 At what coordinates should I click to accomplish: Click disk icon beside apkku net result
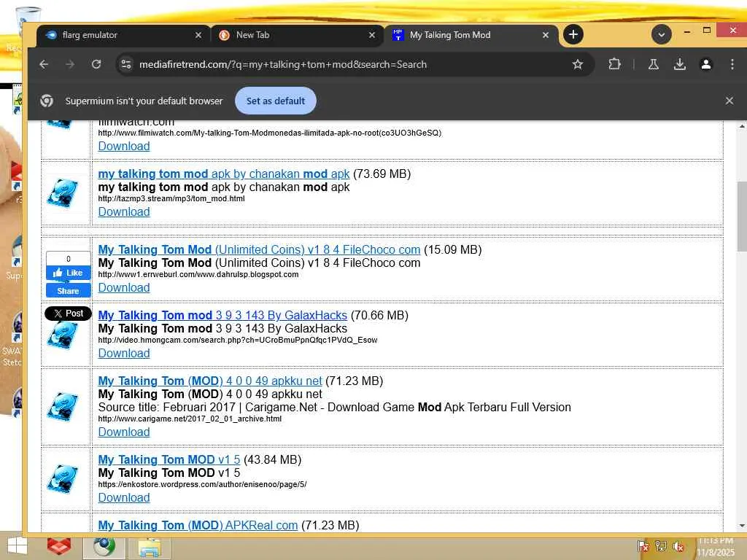pyautogui.click(x=63, y=407)
